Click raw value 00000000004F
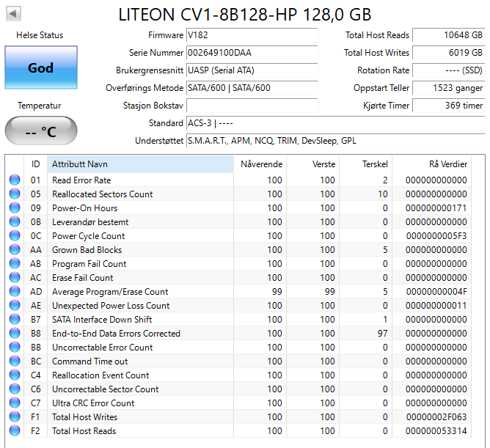Viewport: 490px width, 448px height. (436, 292)
